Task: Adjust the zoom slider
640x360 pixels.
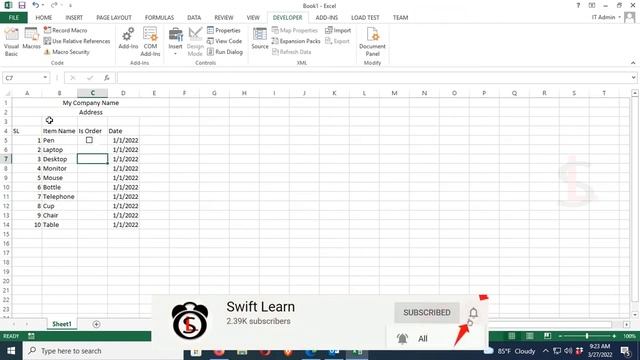Action: pyautogui.click(x=587, y=336)
